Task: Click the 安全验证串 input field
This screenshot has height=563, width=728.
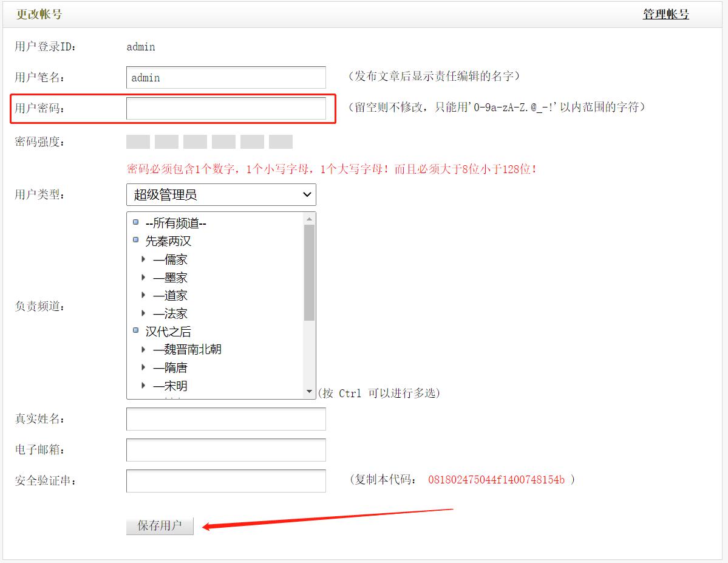Action: (226, 481)
